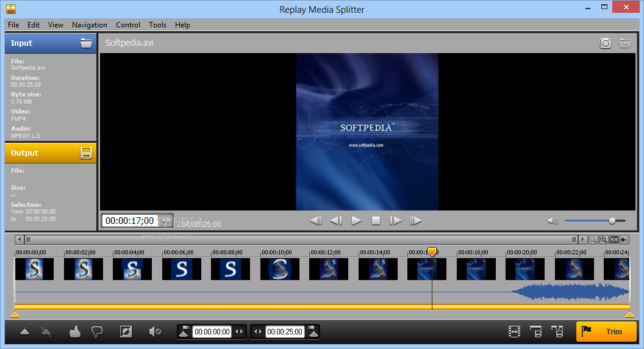Click the orange playhead marker
Screen dimensions: 644x349
432,251
